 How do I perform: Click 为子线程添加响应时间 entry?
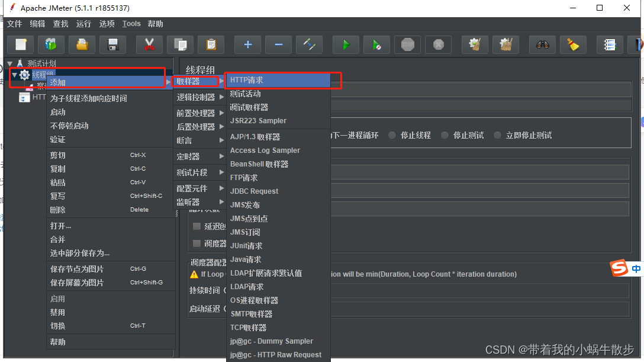[111, 98]
